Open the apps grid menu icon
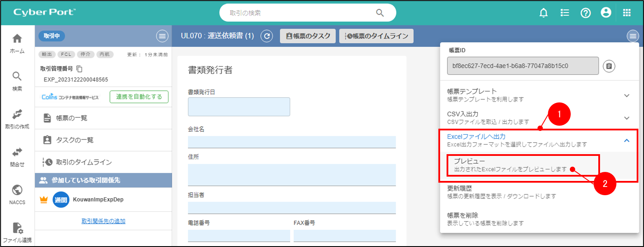Viewport: 644px width, 247px height. tap(627, 13)
